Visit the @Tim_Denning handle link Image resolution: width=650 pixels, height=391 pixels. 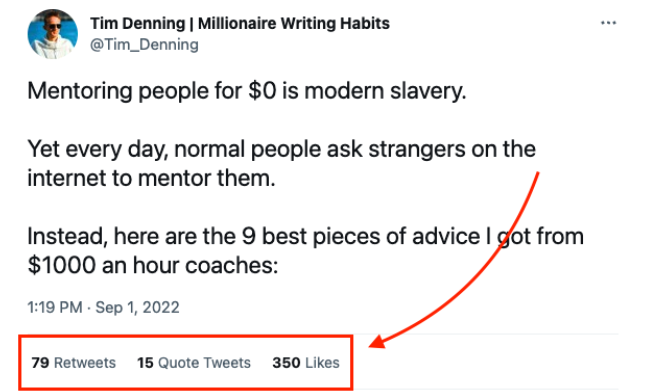click(x=144, y=45)
